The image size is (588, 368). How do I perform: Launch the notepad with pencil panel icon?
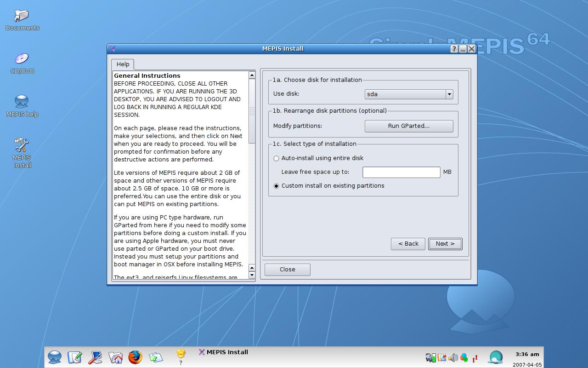click(75, 357)
